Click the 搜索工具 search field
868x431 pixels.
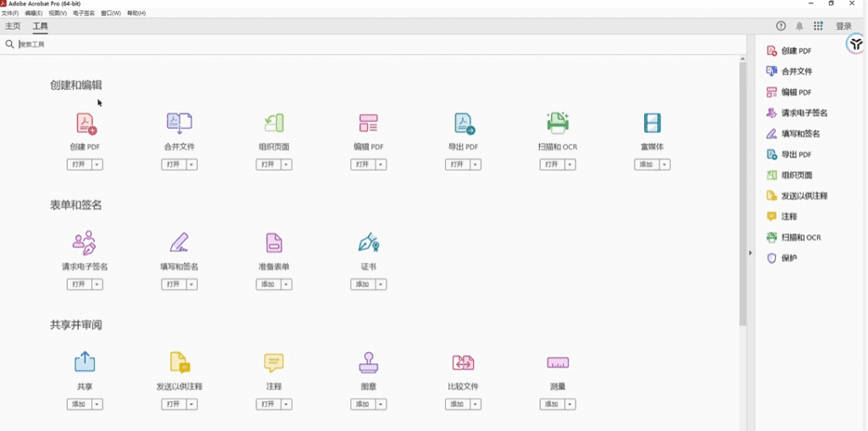pos(170,44)
